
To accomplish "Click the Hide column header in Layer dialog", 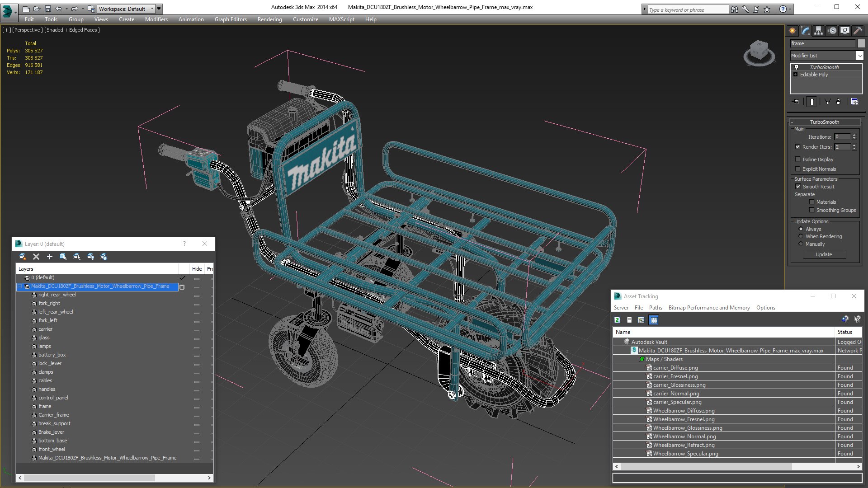I will 197,269.
